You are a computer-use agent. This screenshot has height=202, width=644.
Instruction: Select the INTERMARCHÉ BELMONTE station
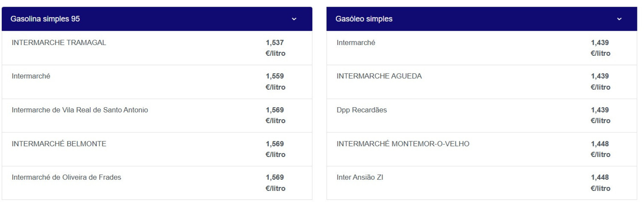(x=59, y=144)
